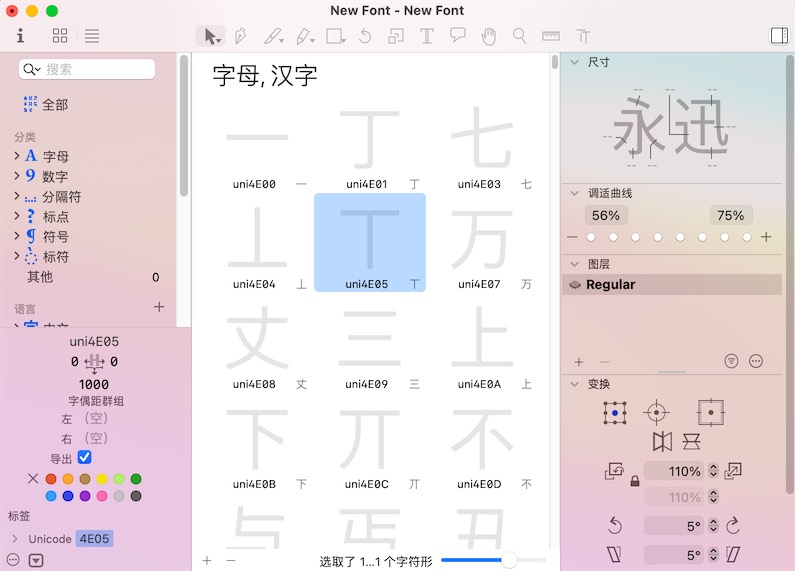Screen dimensions: 795x571
Task: Clear glyph color label with X
Action: pyautogui.click(x=33, y=478)
